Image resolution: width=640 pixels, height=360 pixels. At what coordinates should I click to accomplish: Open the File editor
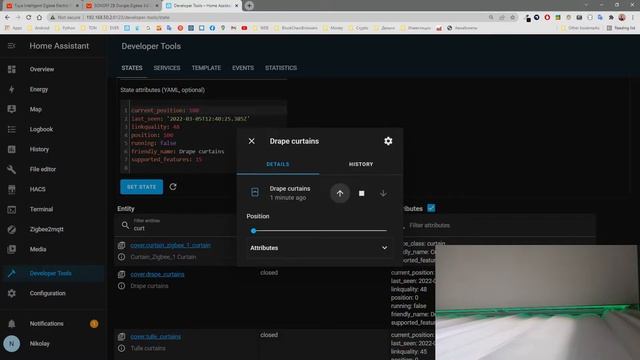point(43,169)
